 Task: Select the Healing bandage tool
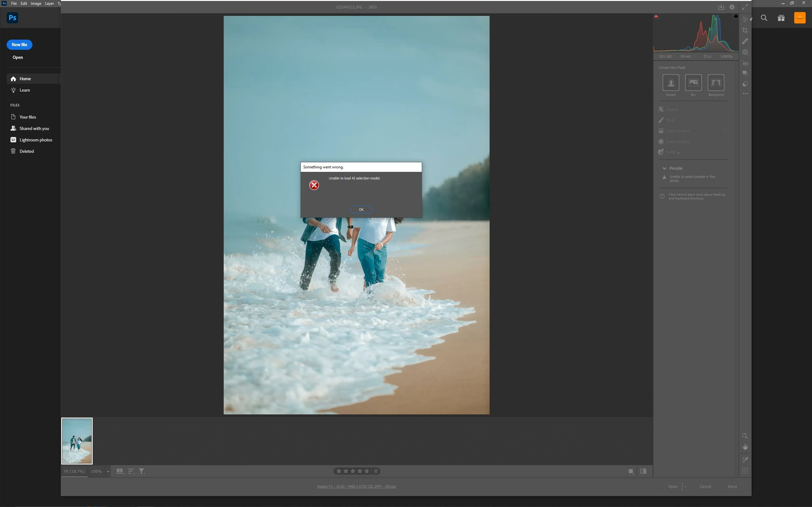745,41
